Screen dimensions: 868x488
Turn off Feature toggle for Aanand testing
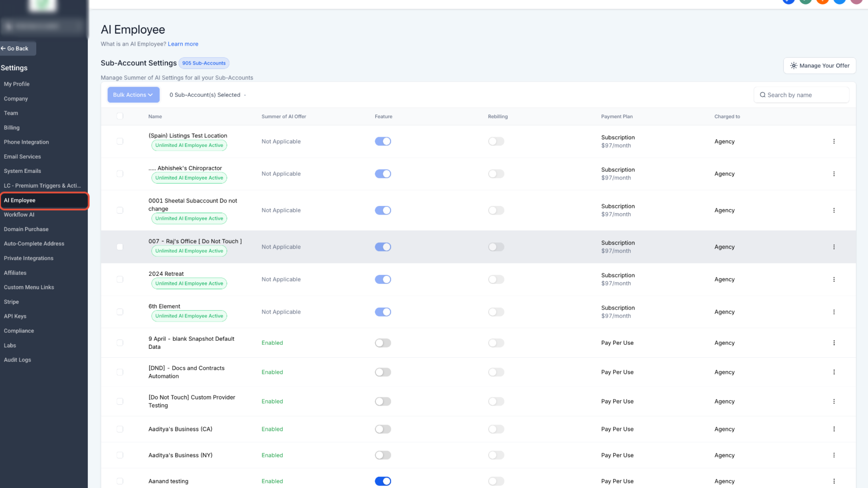coord(383,481)
